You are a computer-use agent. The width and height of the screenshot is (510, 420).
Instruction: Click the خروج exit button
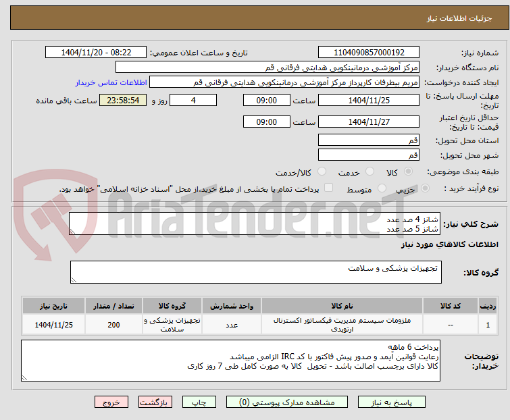[111, 402]
